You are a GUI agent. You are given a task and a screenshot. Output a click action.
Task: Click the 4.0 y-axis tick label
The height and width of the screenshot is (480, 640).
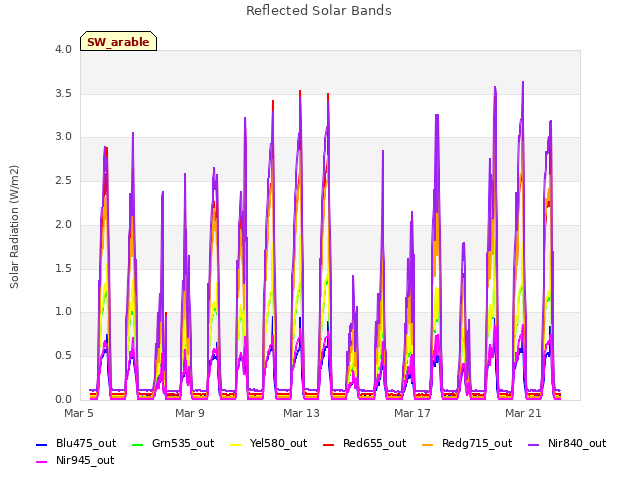click(63, 49)
